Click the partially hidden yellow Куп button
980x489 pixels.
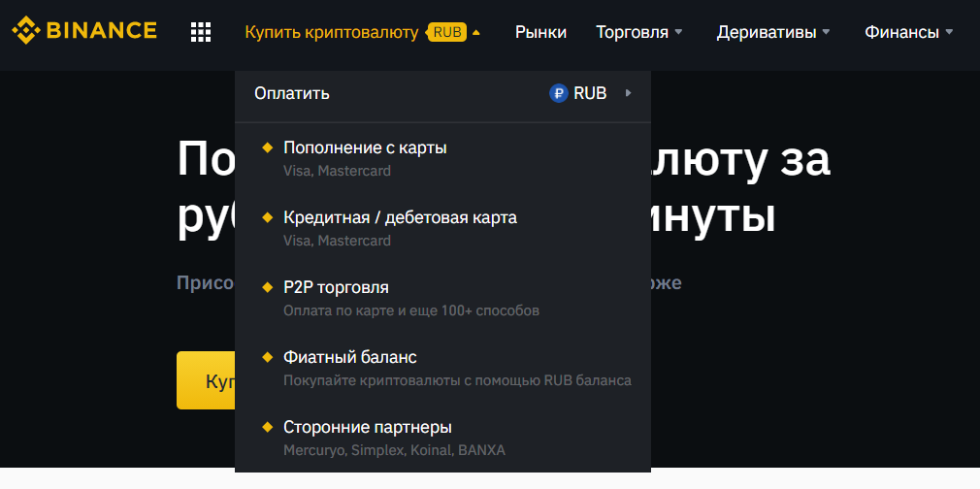[x=207, y=380]
